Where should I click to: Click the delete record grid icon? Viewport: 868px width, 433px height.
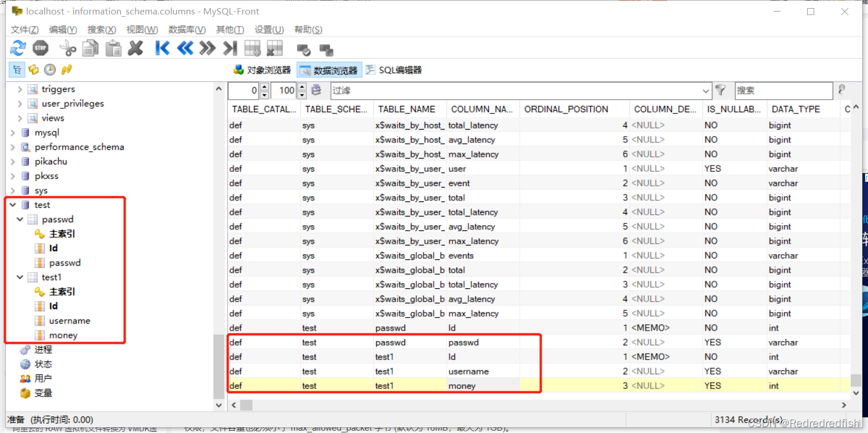[275, 48]
